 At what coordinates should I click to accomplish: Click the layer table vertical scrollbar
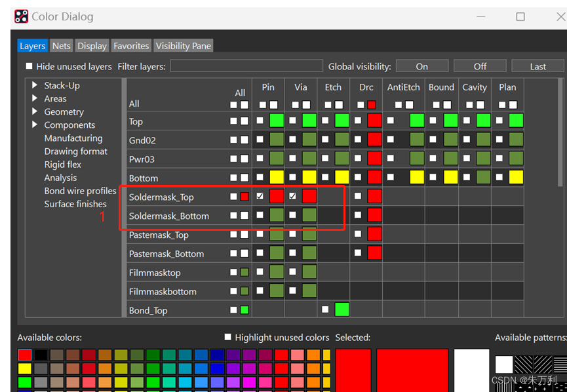pyautogui.click(x=560, y=132)
